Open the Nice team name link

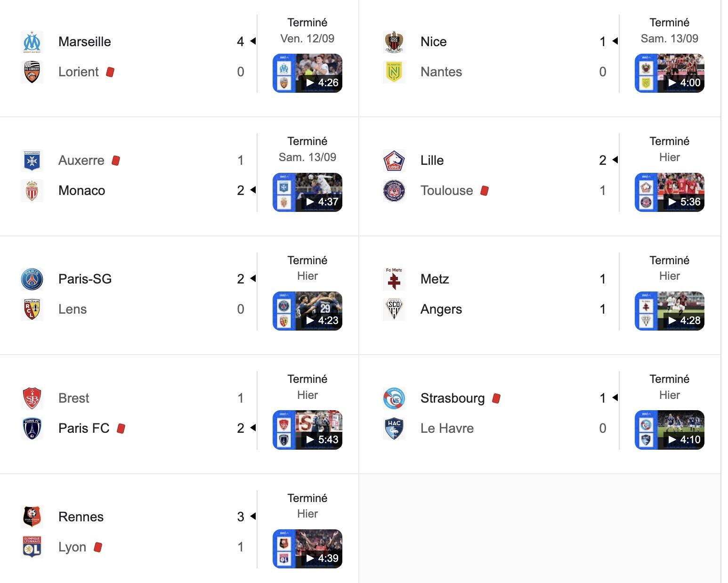coord(433,42)
